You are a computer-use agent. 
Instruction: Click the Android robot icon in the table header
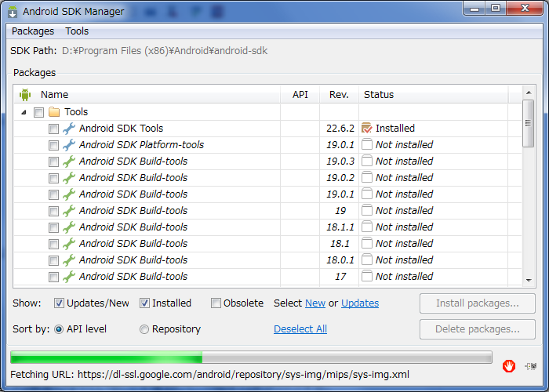pyautogui.click(x=25, y=95)
